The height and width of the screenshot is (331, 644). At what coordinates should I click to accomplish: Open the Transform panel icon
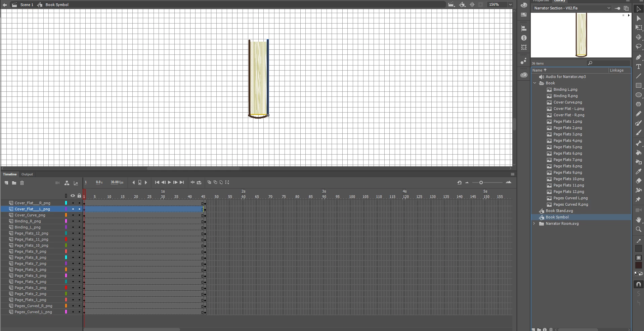[x=524, y=47]
